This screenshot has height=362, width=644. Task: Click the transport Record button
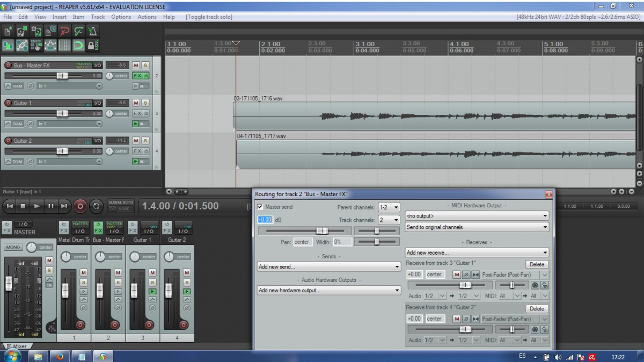[80, 206]
